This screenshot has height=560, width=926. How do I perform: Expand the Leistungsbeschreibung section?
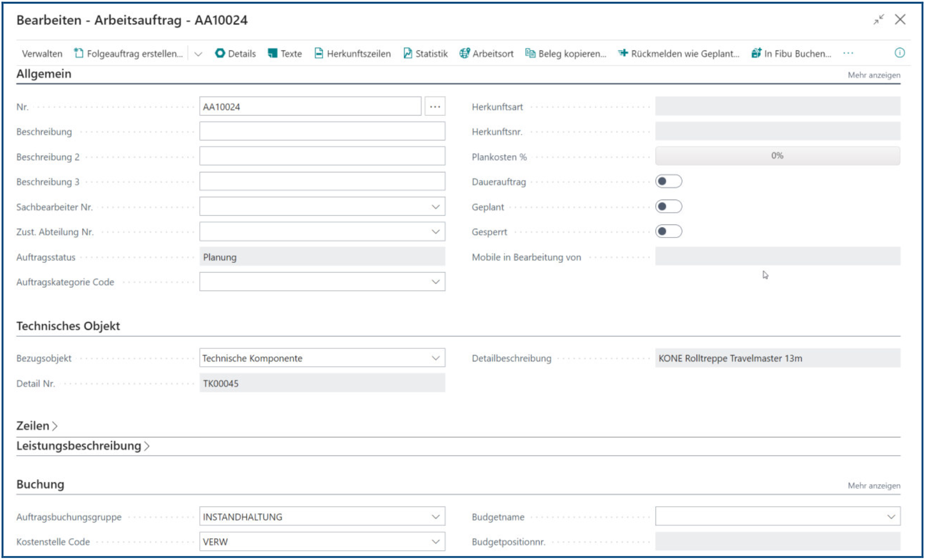[83, 446]
